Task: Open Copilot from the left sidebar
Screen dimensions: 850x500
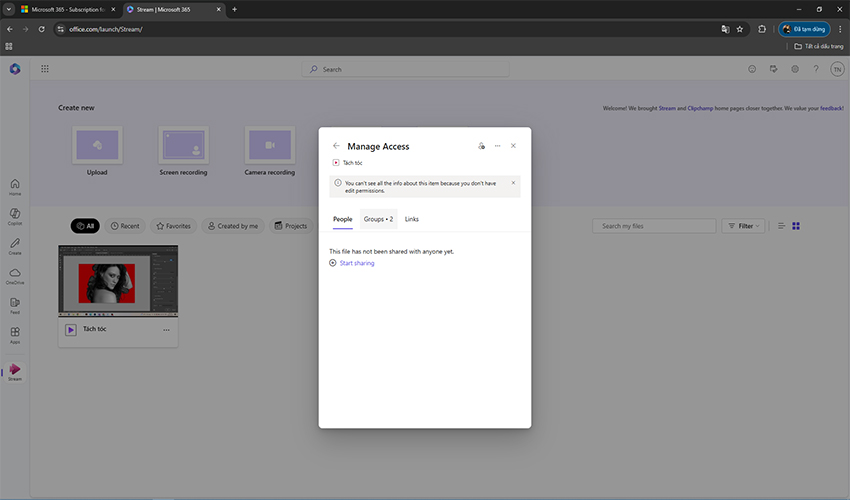Action: (x=15, y=217)
